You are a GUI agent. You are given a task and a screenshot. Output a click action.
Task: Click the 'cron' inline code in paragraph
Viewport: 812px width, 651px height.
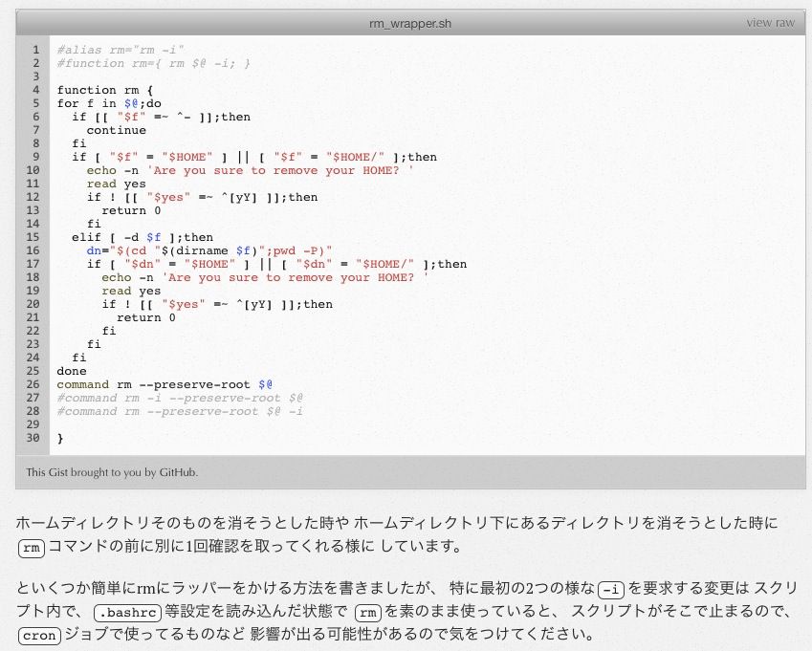point(39,636)
